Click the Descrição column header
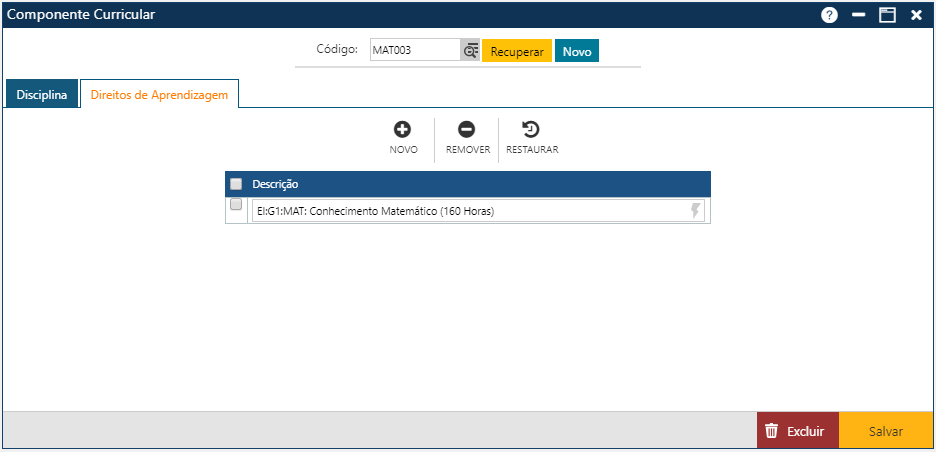The width and height of the screenshot is (936, 452). pyautogui.click(x=275, y=184)
